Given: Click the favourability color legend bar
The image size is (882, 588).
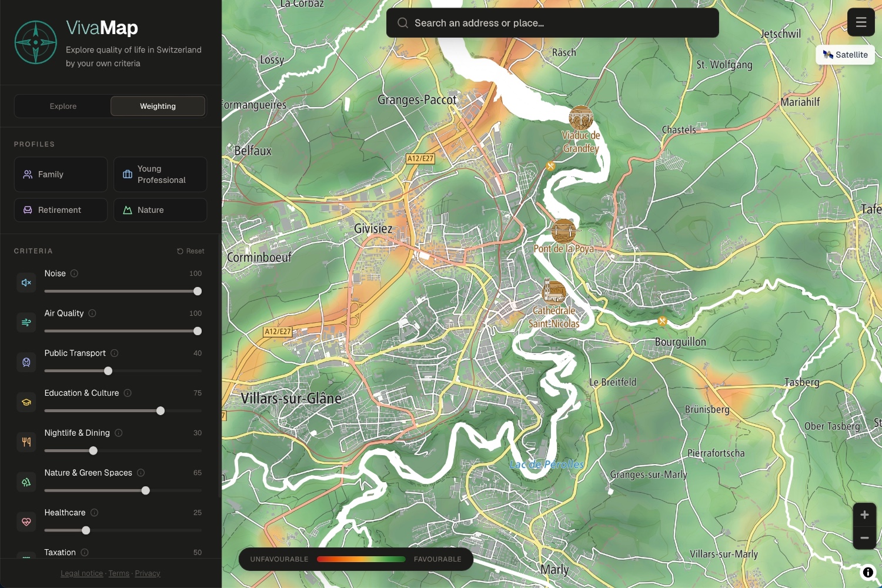Looking at the screenshot, I should coord(361,559).
